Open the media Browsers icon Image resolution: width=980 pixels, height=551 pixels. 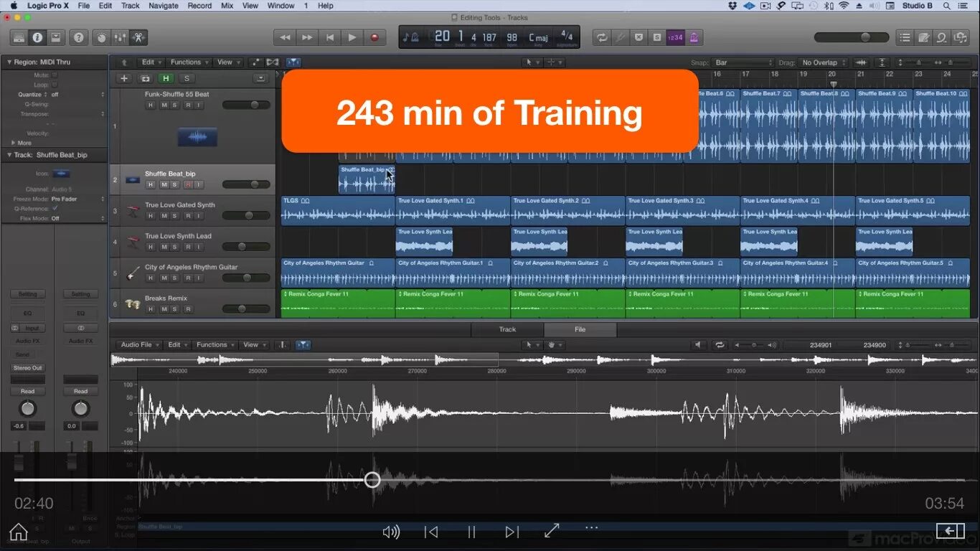pyautogui.click(x=960, y=37)
